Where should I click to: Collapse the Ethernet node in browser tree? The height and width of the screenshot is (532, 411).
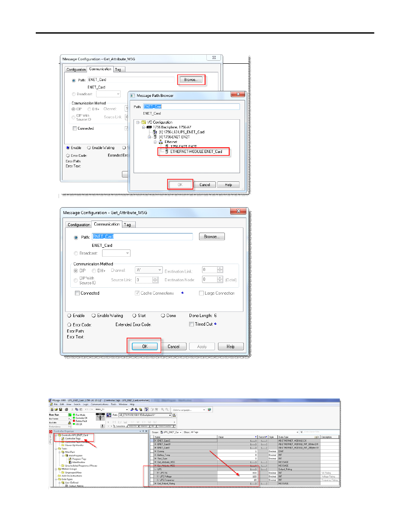pyautogui.click(x=155, y=142)
